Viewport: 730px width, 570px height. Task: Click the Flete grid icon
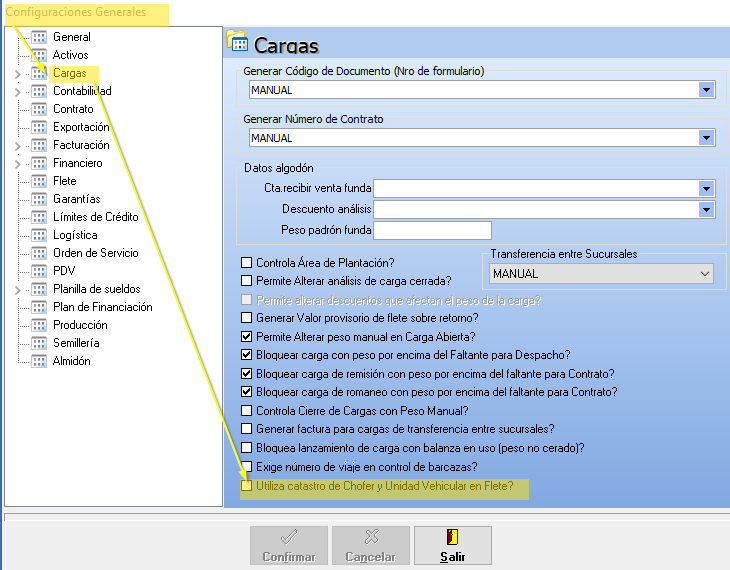(39, 181)
